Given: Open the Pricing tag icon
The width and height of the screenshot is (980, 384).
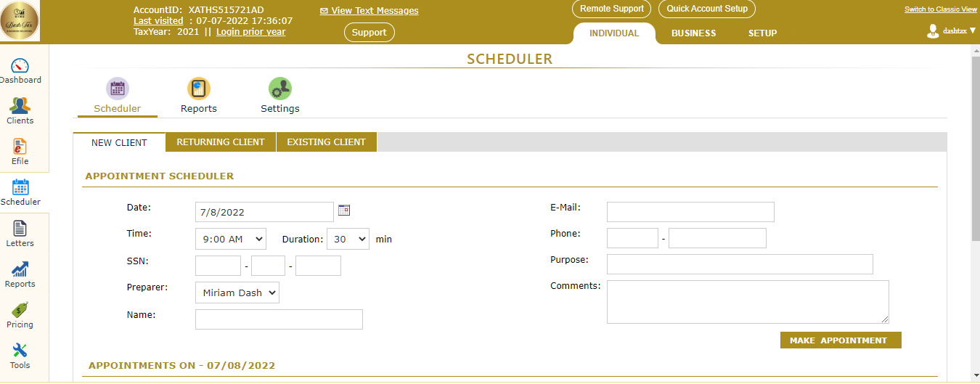Looking at the screenshot, I should click(20, 311).
